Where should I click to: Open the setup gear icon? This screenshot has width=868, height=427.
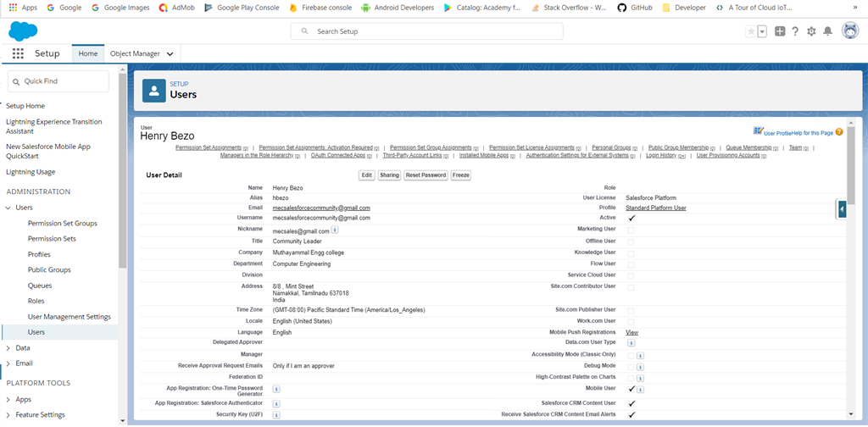(x=811, y=31)
